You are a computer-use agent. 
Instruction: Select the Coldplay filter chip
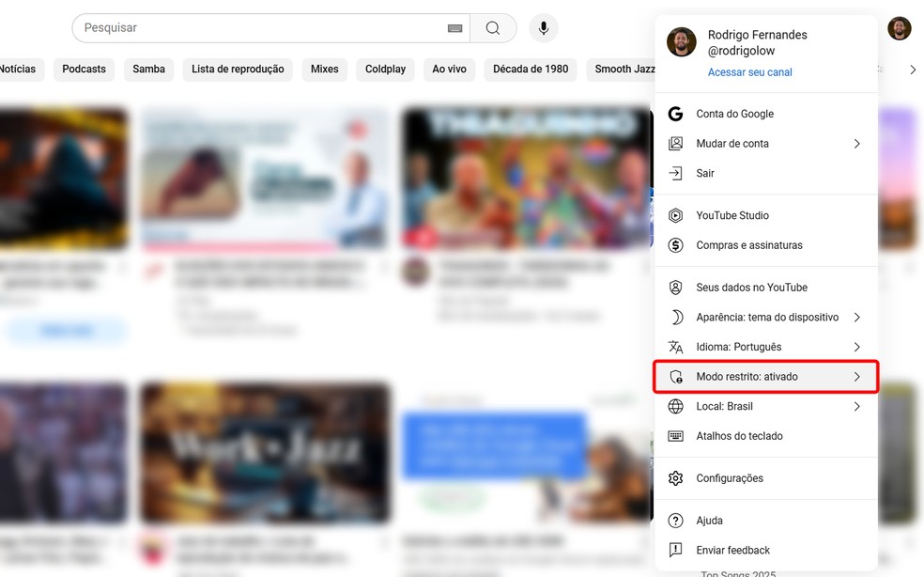[385, 69]
